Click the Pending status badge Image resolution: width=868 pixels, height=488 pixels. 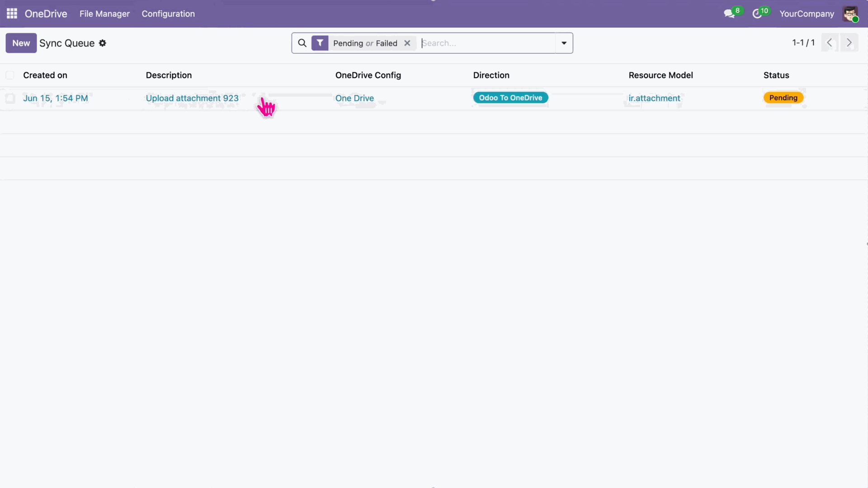(783, 98)
